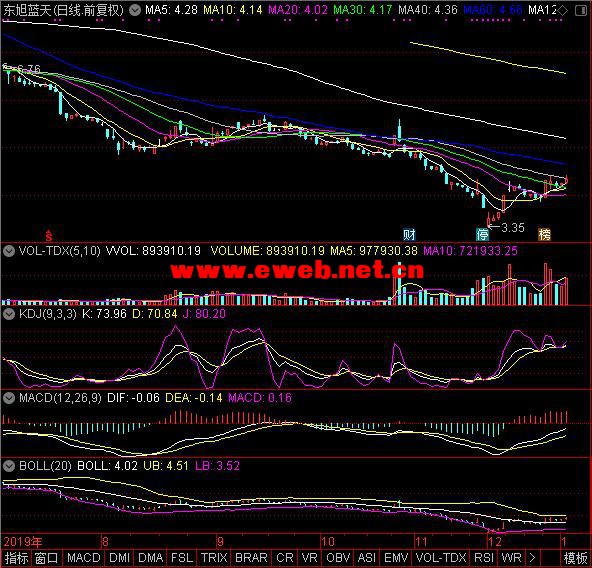Select the TRIX indicator tab
Screen dimensions: 592x568
click(x=214, y=558)
